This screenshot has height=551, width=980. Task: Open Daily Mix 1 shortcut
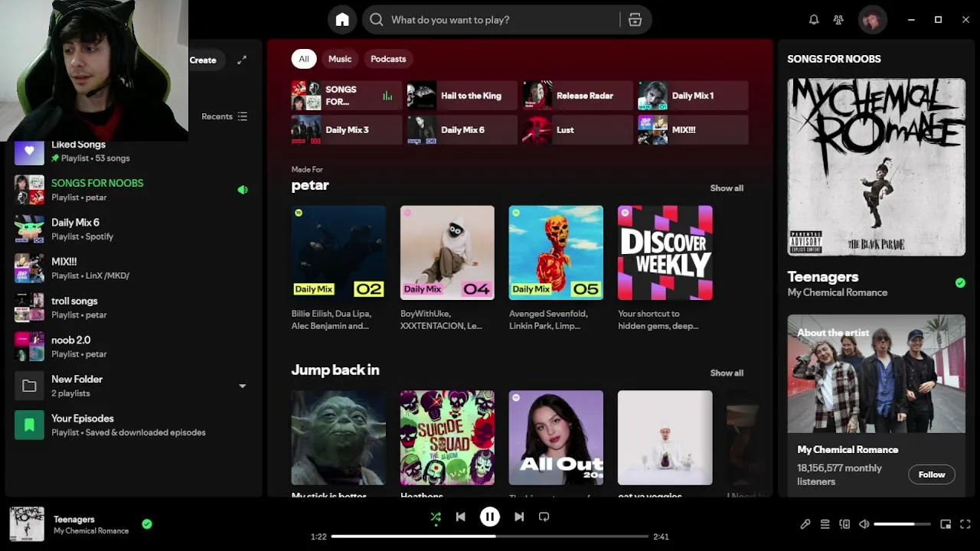pos(693,96)
